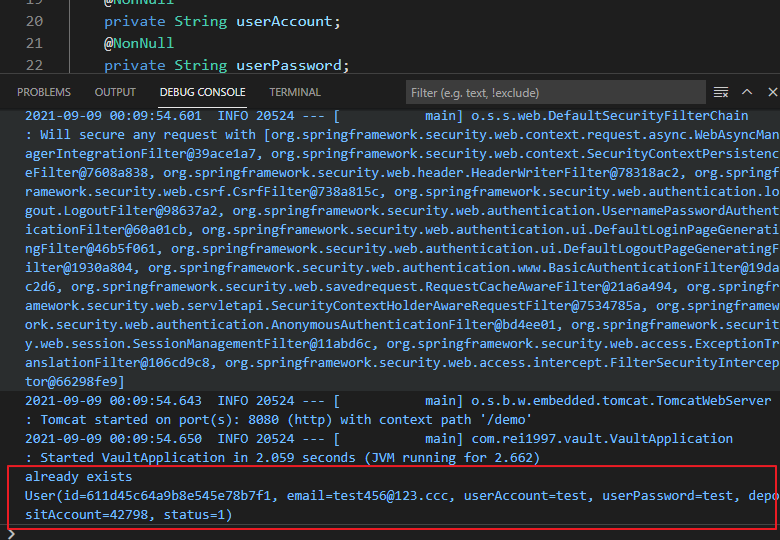Maximize the panel with the chevron-up icon
The height and width of the screenshot is (540, 780).
click(747, 92)
